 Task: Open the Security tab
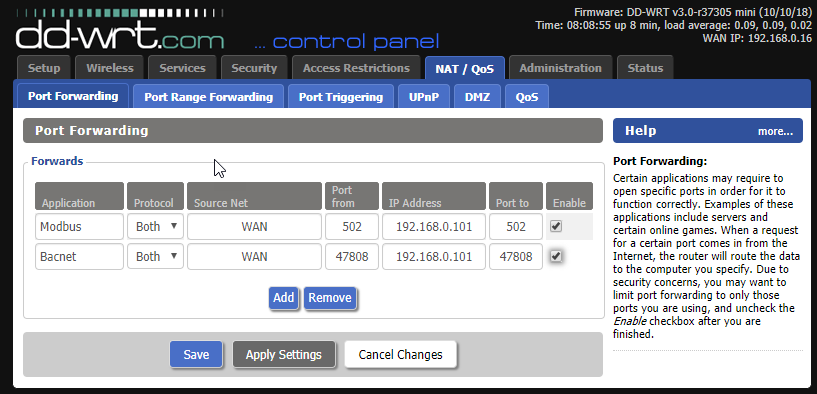pos(254,68)
